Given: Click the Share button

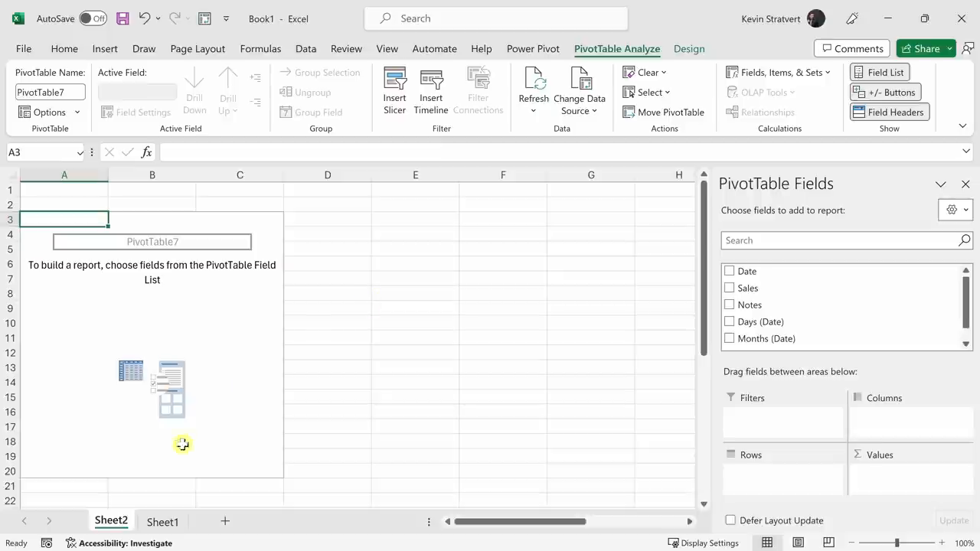Looking at the screenshot, I should pos(920,48).
